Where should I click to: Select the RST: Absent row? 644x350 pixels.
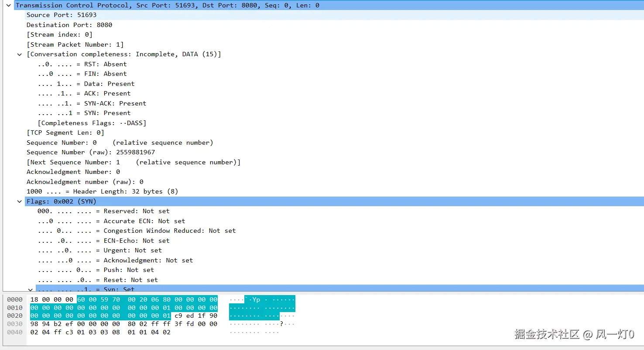pos(340,64)
